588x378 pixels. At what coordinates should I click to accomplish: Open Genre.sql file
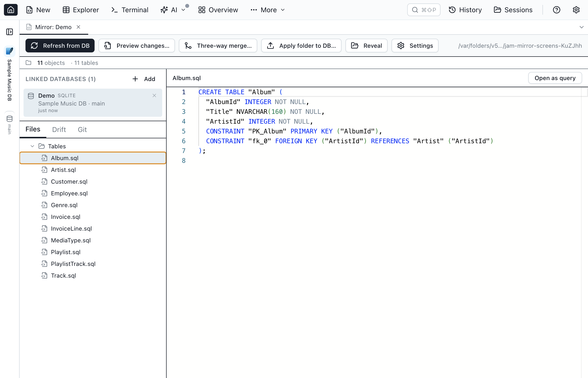[93, 205]
